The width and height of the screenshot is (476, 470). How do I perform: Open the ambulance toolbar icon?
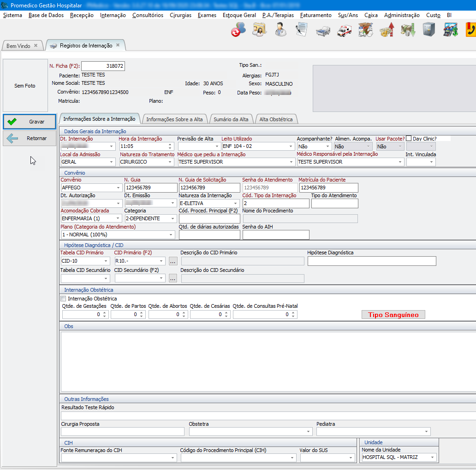click(344, 30)
